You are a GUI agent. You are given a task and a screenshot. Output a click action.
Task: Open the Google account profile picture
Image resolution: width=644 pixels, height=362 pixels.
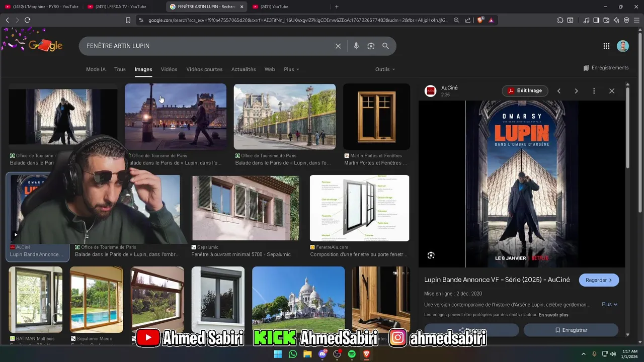(623, 46)
